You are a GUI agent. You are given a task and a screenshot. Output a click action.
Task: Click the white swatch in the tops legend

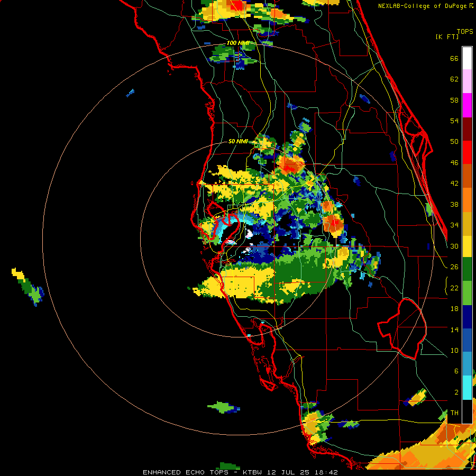(467, 58)
